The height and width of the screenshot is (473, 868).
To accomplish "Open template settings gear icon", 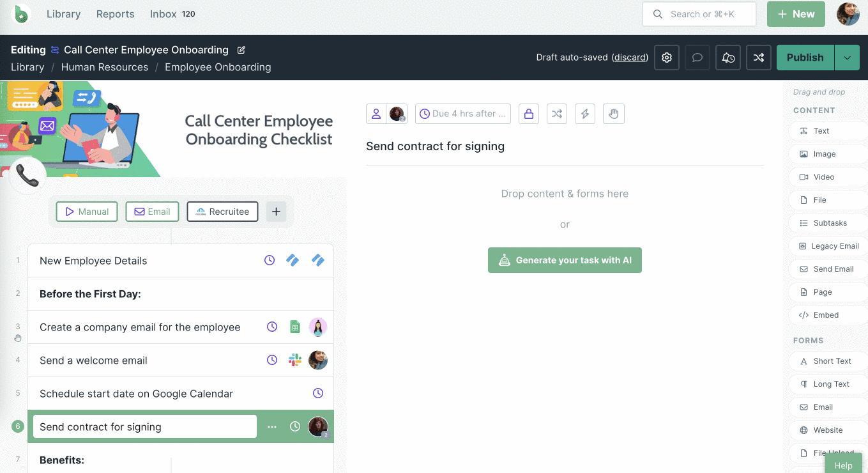I will pos(667,58).
